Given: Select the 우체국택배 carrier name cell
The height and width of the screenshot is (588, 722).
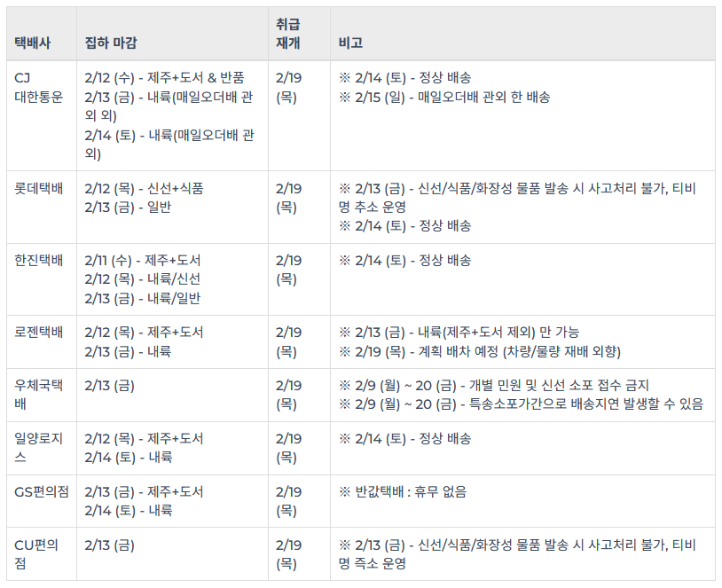Looking at the screenshot, I should [39, 395].
